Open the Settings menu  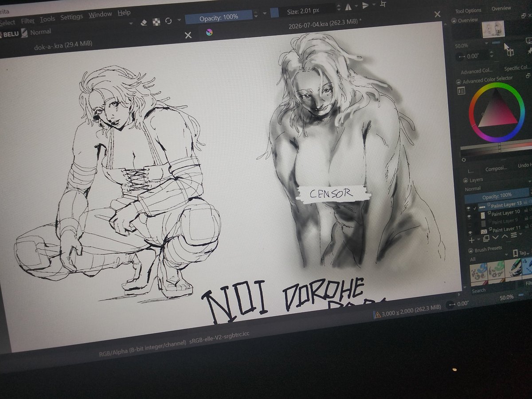(x=71, y=17)
